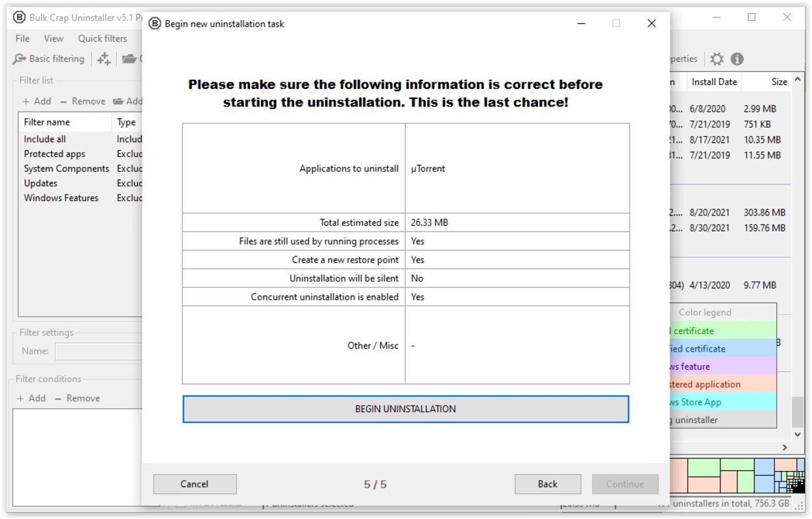Select the row installed 8/20/2021
The height and width of the screenshot is (519, 812).
click(730, 212)
